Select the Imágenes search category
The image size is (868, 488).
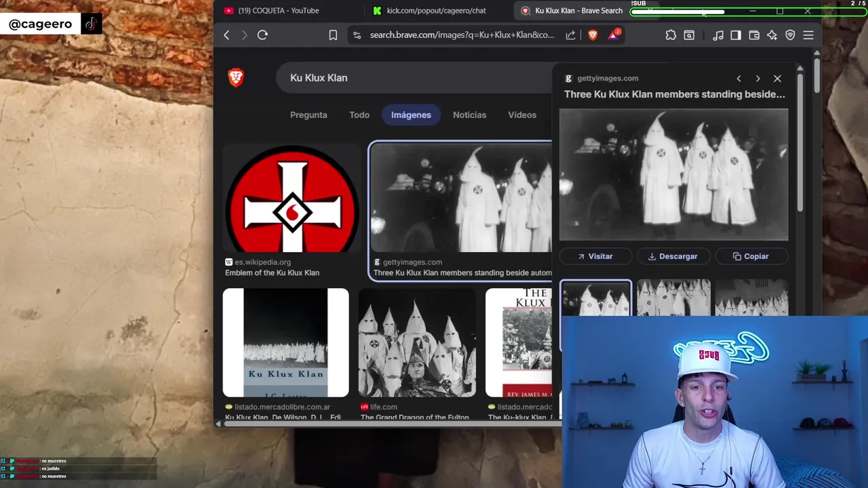411,115
